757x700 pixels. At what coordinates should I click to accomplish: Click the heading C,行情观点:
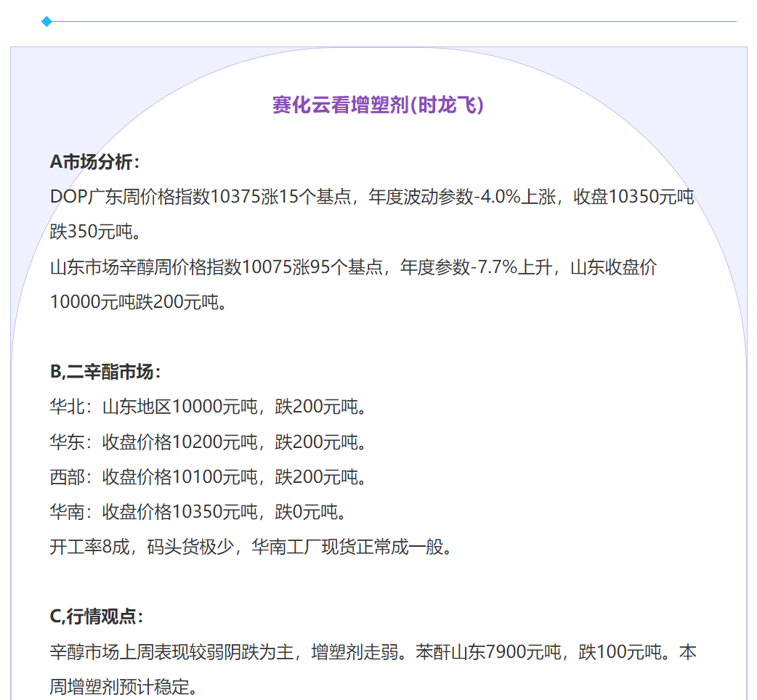pos(97,616)
